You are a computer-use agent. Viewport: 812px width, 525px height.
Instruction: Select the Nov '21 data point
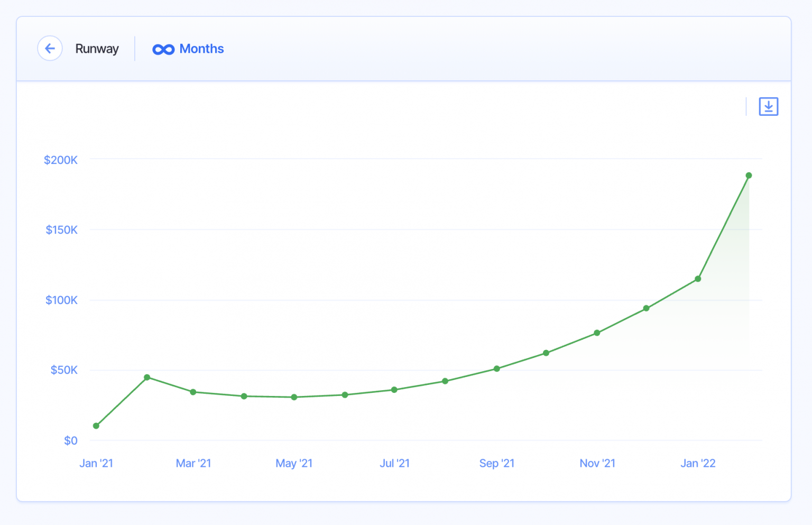point(597,333)
